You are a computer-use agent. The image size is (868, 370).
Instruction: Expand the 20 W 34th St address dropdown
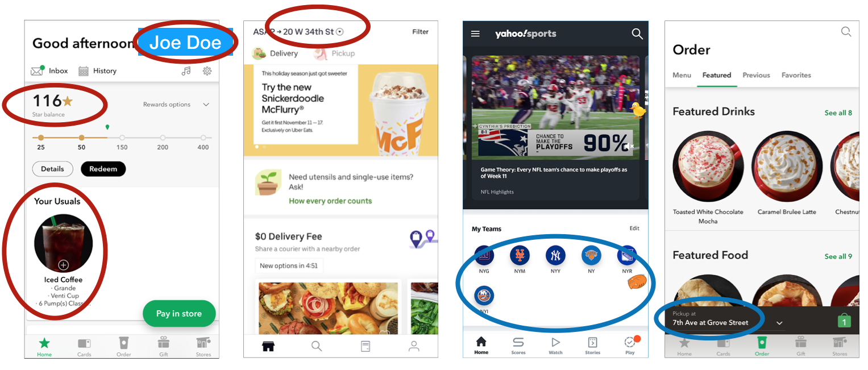[x=339, y=32]
